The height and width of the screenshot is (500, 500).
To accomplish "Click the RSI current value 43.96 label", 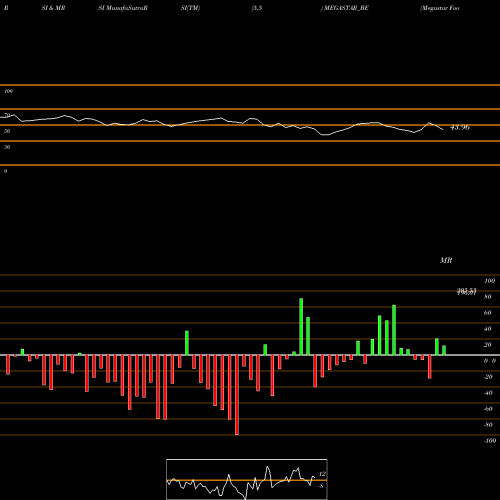I will click(x=460, y=127).
